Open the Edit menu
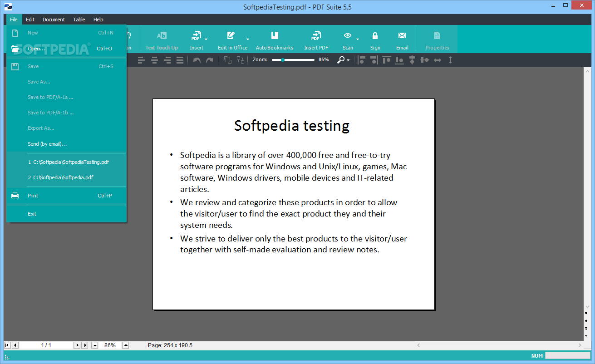Image resolution: width=595 pixels, height=364 pixels. (x=30, y=20)
